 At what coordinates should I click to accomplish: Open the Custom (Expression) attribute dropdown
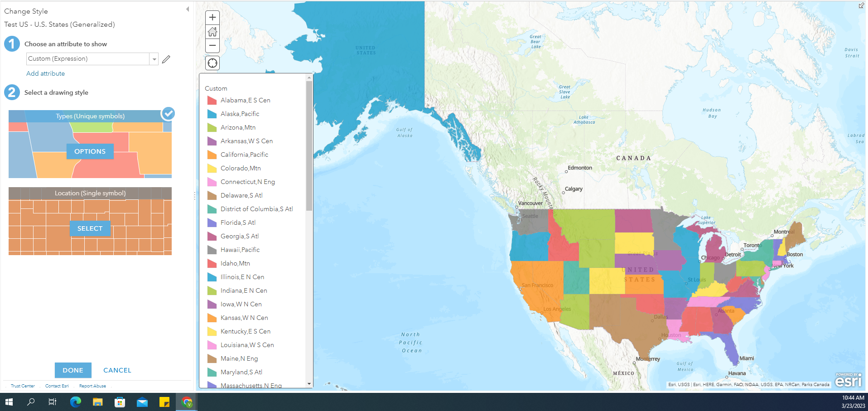pyautogui.click(x=92, y=59)
